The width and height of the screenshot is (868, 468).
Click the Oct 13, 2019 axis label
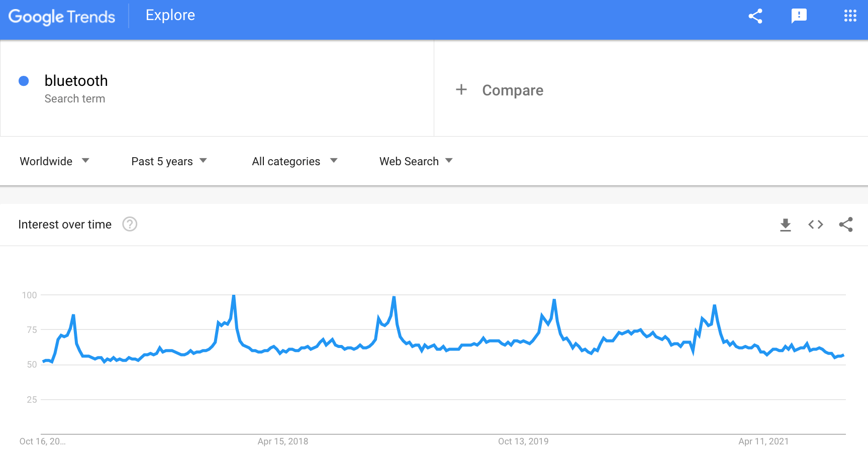tap(523, 441)
